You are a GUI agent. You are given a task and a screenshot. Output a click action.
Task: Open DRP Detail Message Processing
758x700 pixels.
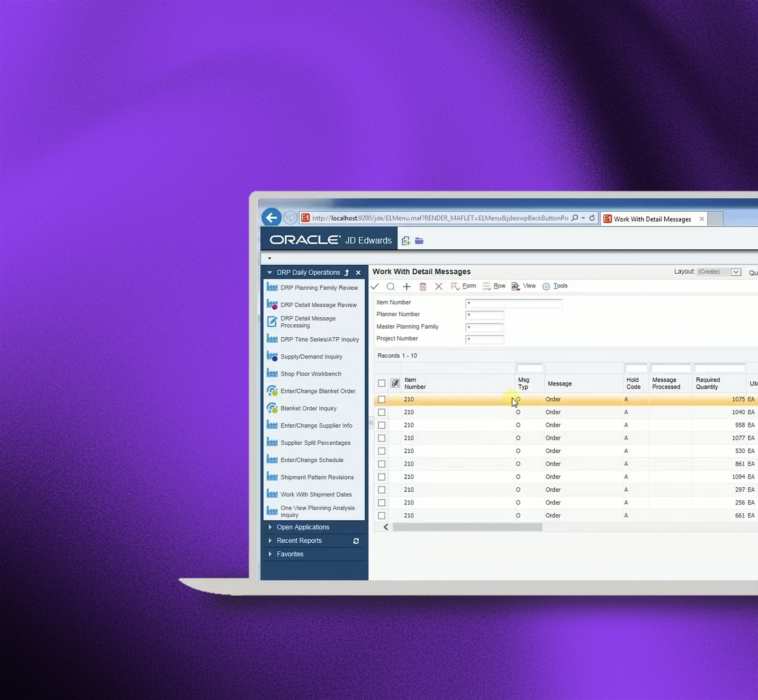(308, 322)
